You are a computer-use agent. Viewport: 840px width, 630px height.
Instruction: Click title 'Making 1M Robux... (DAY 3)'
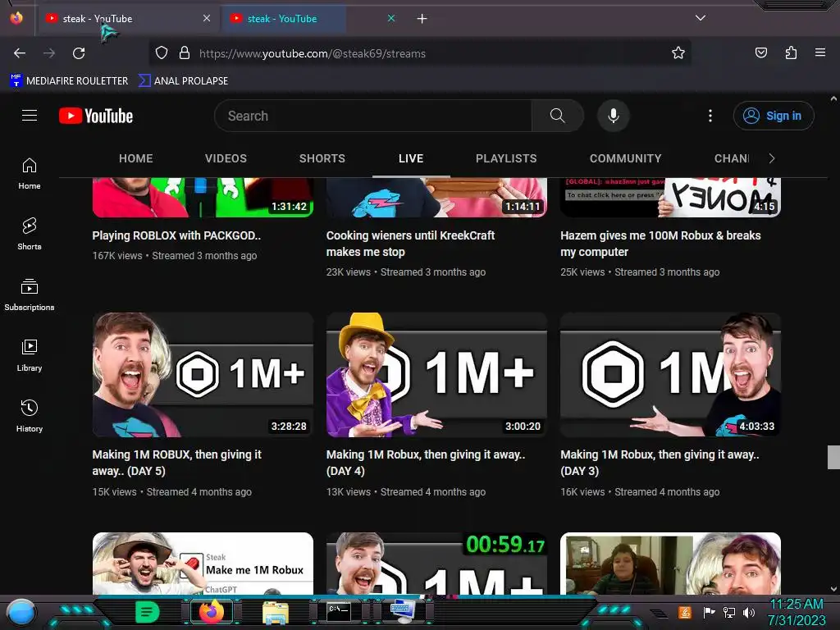pyautogui.click(x=660, y=463)
